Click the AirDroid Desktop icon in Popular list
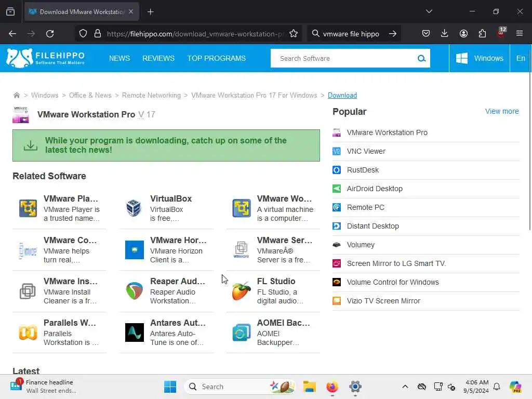Image resolution: width=532 pixels, height=399 pixels. 337,189
